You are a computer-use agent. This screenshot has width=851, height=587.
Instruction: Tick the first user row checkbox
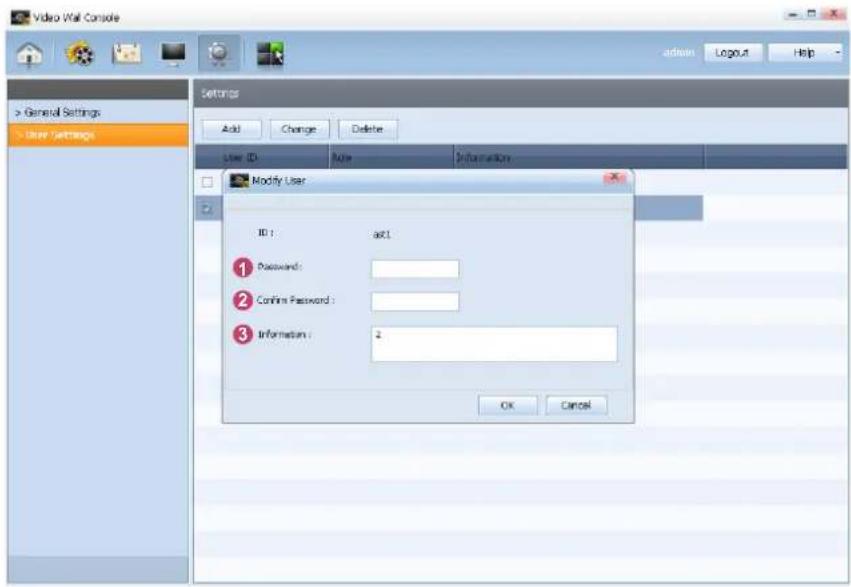207,182
